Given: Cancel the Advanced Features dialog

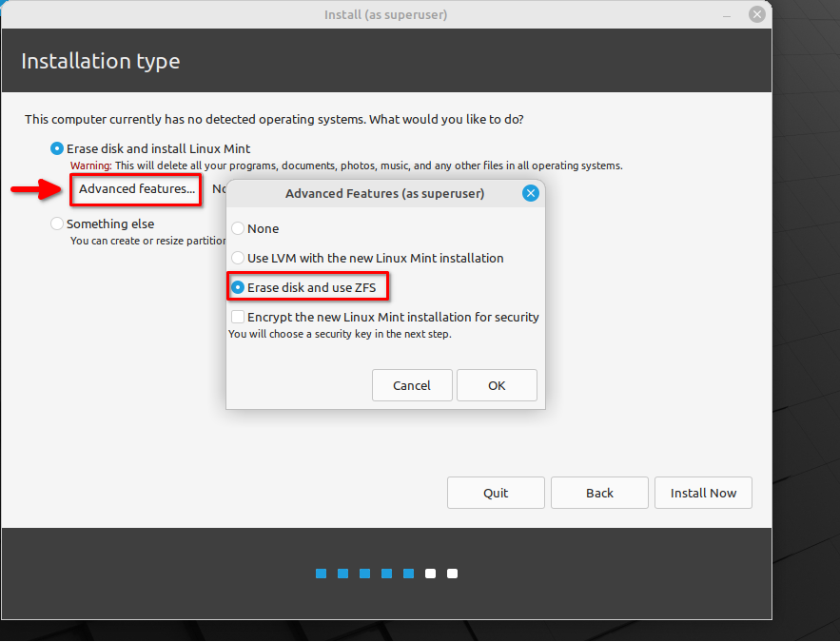Looking at the screenshot, I should 412,385.
